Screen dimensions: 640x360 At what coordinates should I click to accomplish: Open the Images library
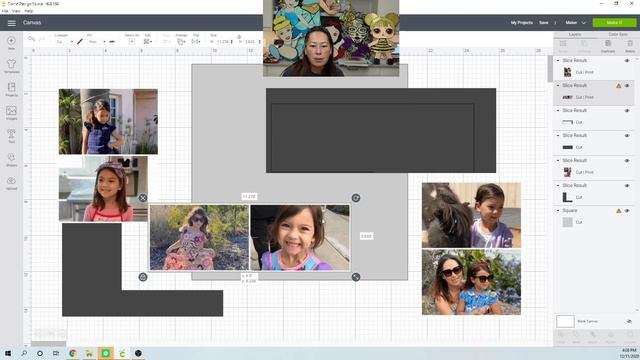point(11,113)
